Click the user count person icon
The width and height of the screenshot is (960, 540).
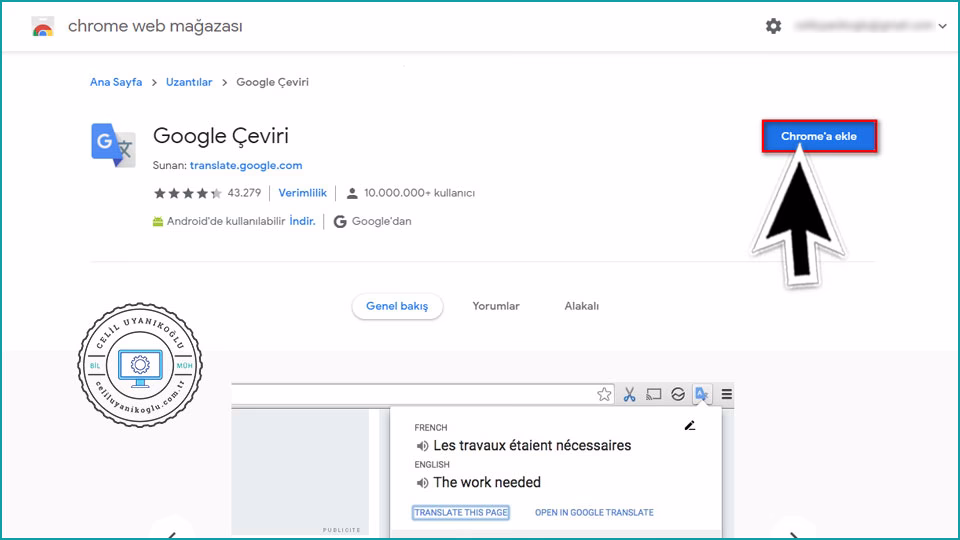(352, 193)
